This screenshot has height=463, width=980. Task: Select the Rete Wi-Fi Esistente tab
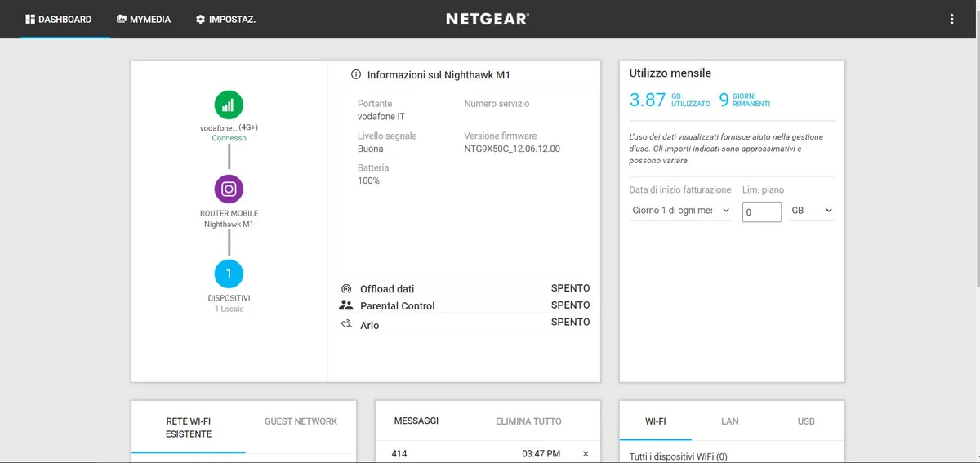tap(189, 428)
